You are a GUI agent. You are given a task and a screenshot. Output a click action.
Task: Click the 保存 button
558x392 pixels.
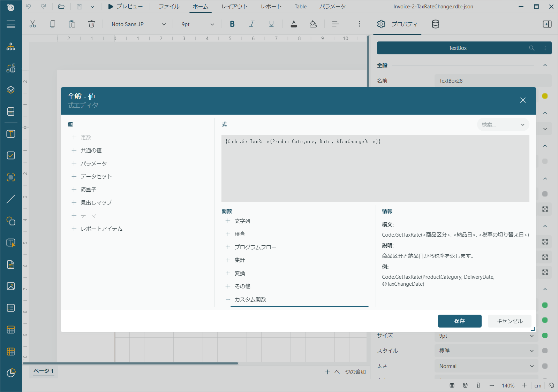pyautogui.click(x=460, y=321)
